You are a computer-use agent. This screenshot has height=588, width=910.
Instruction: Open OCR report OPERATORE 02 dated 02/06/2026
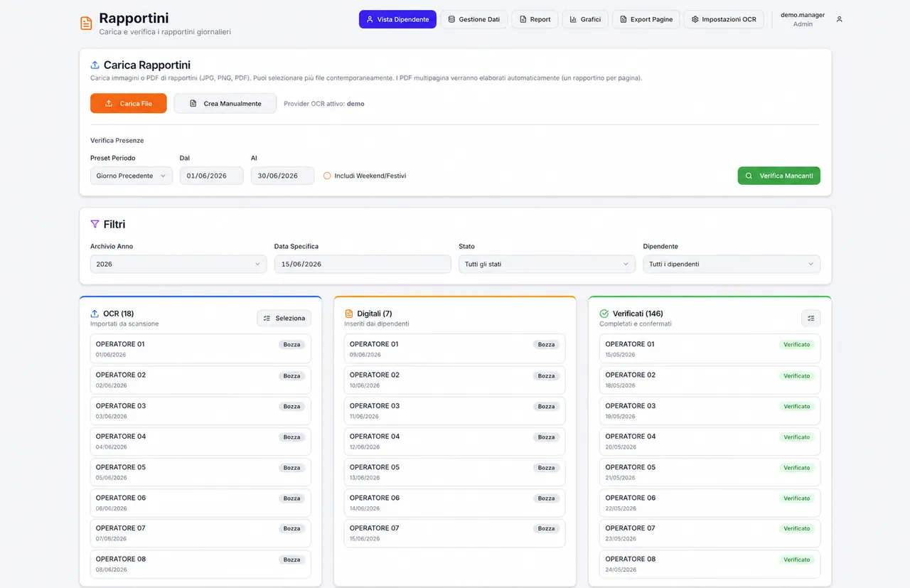click(200, 380)
